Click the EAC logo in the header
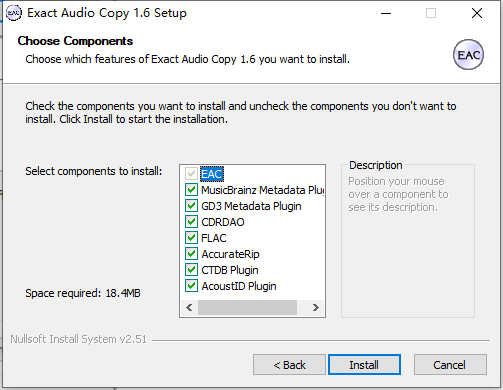503x390 pixels. 468,55
